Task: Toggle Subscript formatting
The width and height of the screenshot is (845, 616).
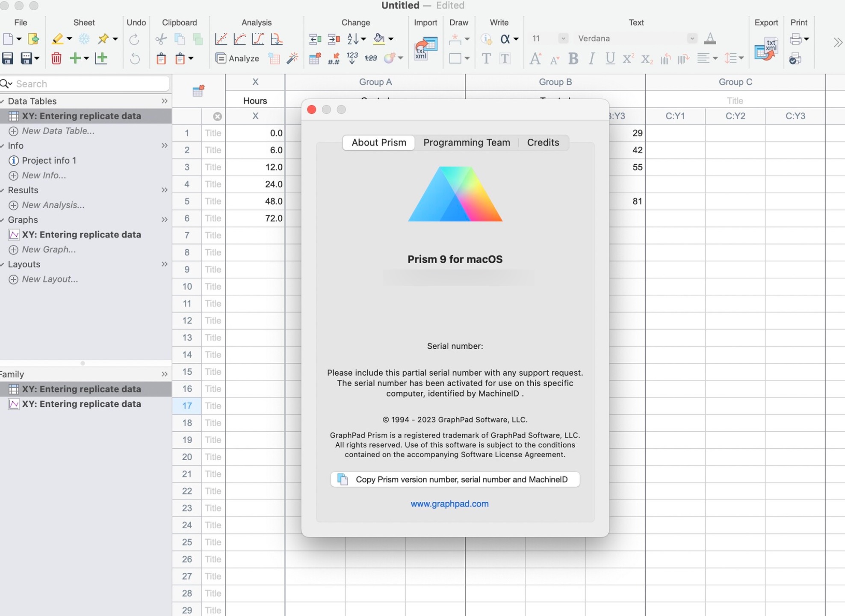Action: 647,59
